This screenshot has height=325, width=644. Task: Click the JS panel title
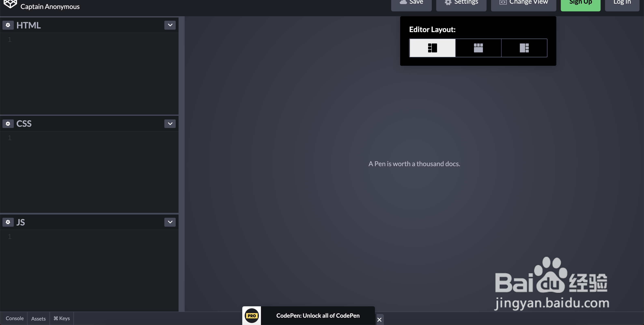tap(21, 222)
